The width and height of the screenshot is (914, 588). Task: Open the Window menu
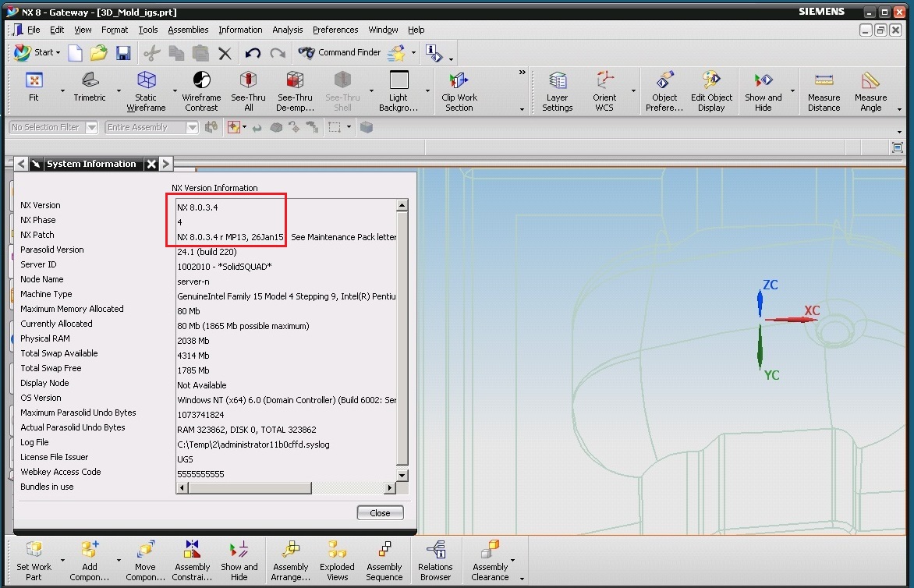383,30
